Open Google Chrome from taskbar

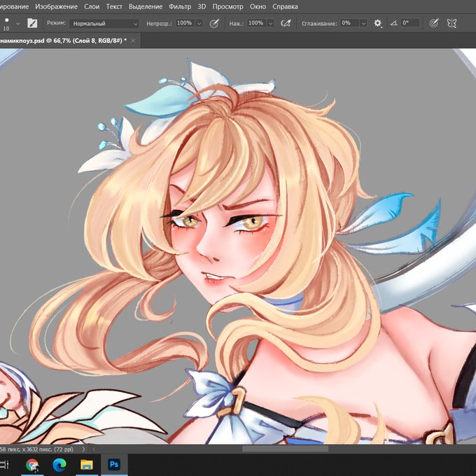32,465
